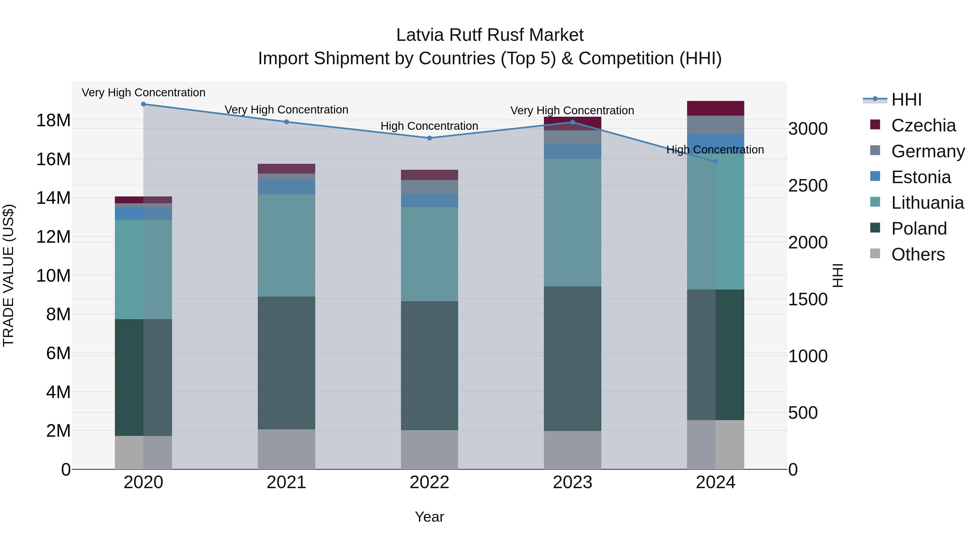Viewport: 980px width, 551px height.
Task: Click the Czechia maroon legend swatch
Action: pyautogui.click(x=875, y=124)
